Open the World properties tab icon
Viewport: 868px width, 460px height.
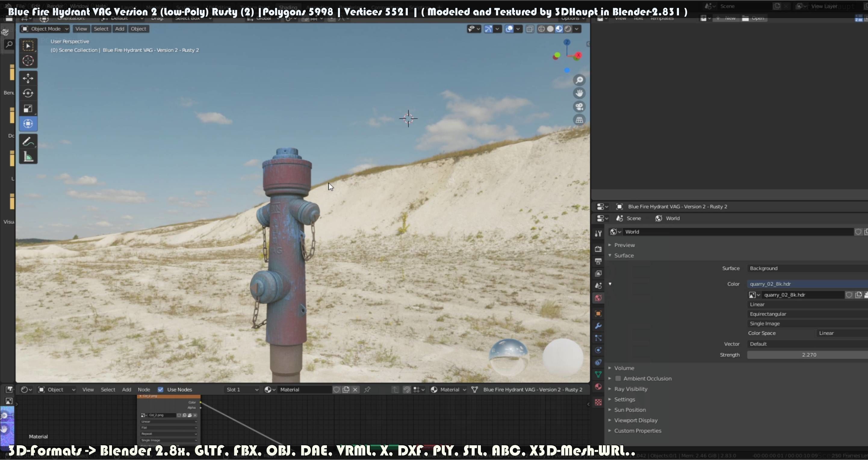pyautogui.click(x=598, y=298)
